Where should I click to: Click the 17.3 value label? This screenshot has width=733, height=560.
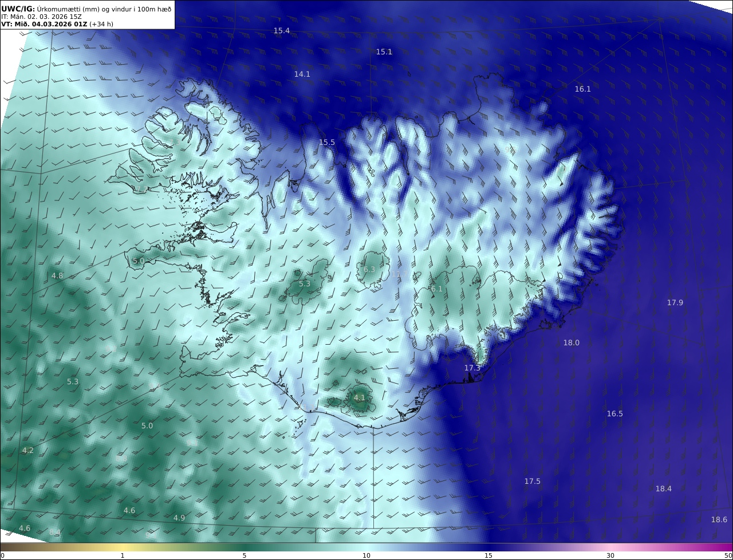click(472, 368)
